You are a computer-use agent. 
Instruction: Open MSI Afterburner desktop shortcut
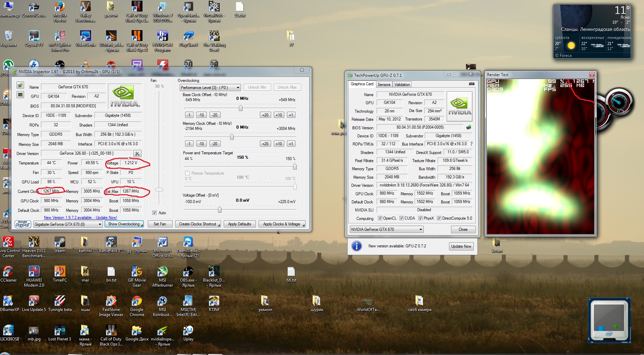162,272
